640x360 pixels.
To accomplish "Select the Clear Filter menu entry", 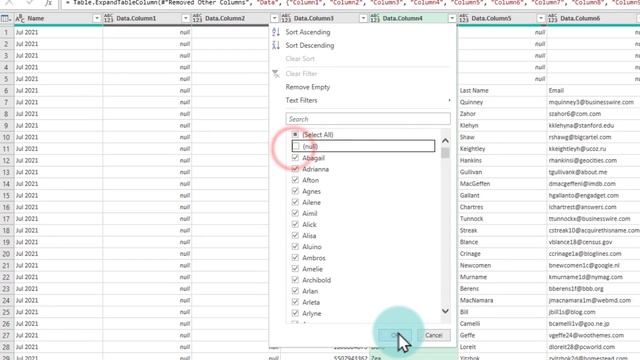I will tap(301, 74).
